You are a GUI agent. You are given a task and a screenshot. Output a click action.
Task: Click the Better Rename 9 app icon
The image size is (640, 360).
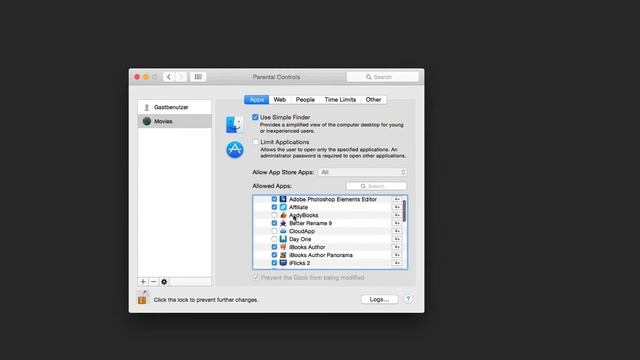point(283,223)
